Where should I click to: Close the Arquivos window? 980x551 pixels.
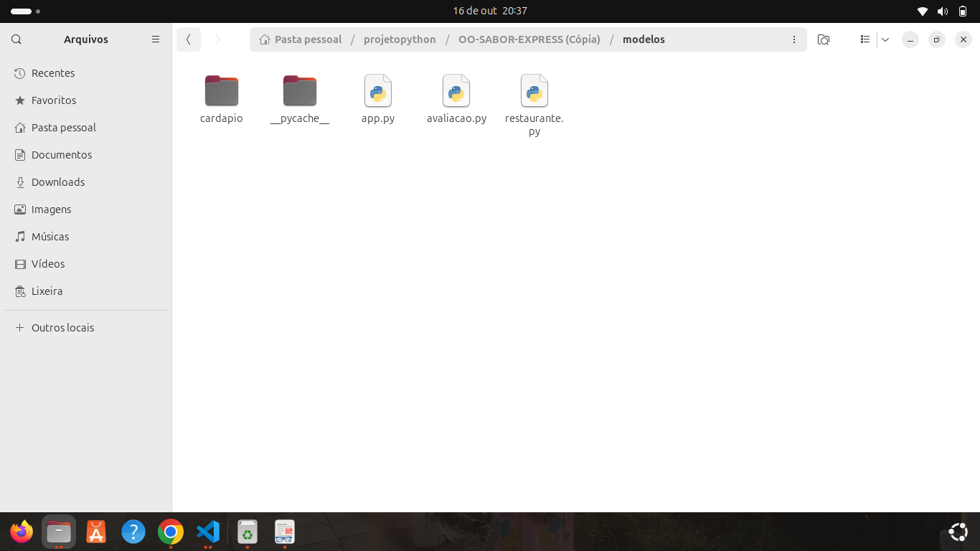coord(963,39)
